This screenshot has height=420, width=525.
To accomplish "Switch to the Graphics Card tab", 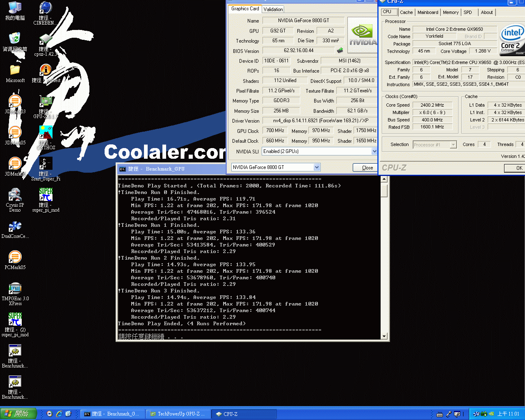I will point(245,9).
